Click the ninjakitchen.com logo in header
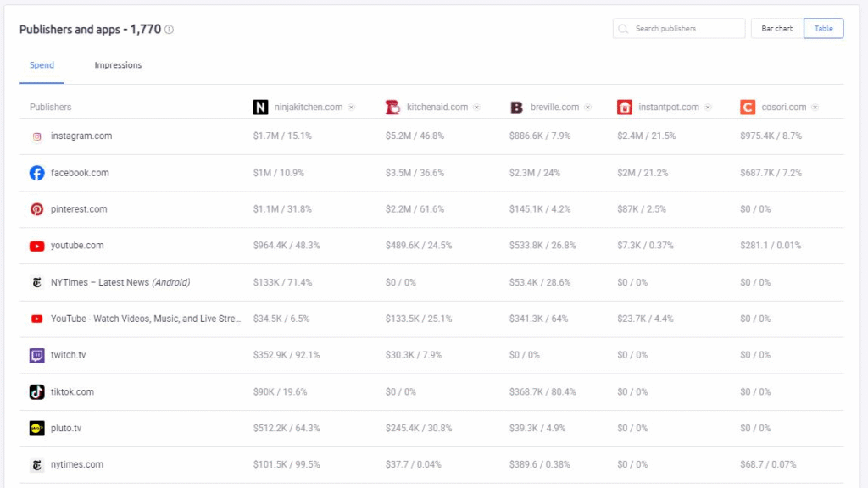 pyautogui.click(x=260, y=108)
